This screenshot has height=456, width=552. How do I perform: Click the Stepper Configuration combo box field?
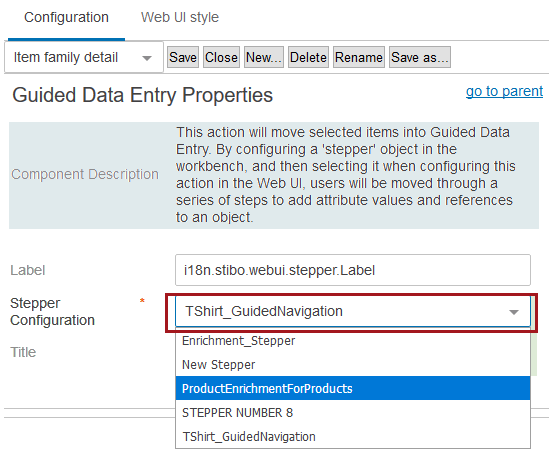pos(353,312)
